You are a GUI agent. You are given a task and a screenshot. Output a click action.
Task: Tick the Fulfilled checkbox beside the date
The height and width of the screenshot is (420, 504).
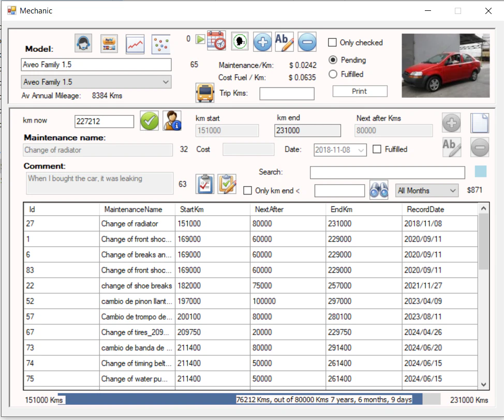click(377, 149)
